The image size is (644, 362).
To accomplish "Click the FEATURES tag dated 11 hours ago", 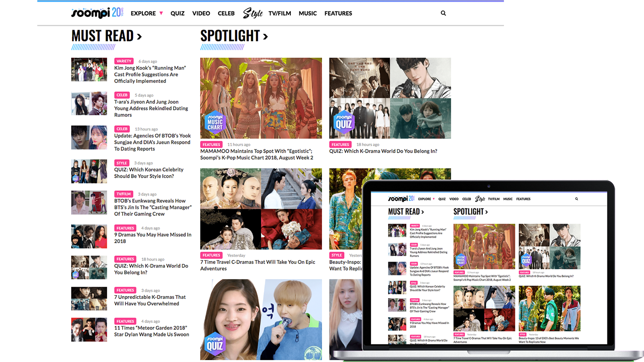I will (211, 145).
